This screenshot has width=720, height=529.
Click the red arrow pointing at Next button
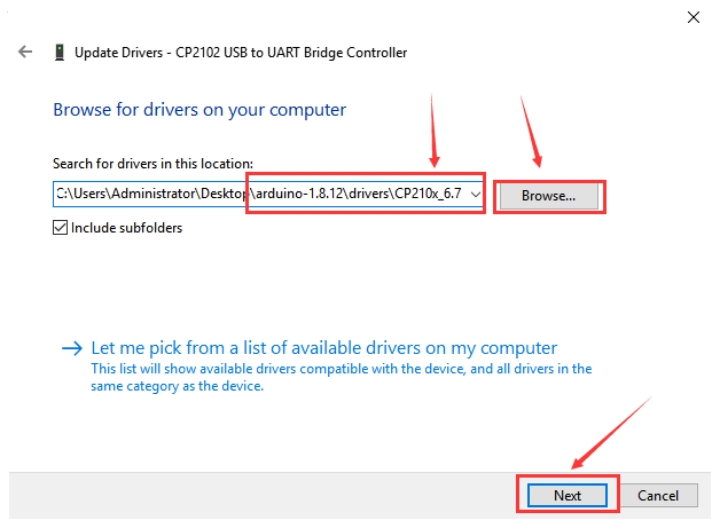[x=612, y=433]
